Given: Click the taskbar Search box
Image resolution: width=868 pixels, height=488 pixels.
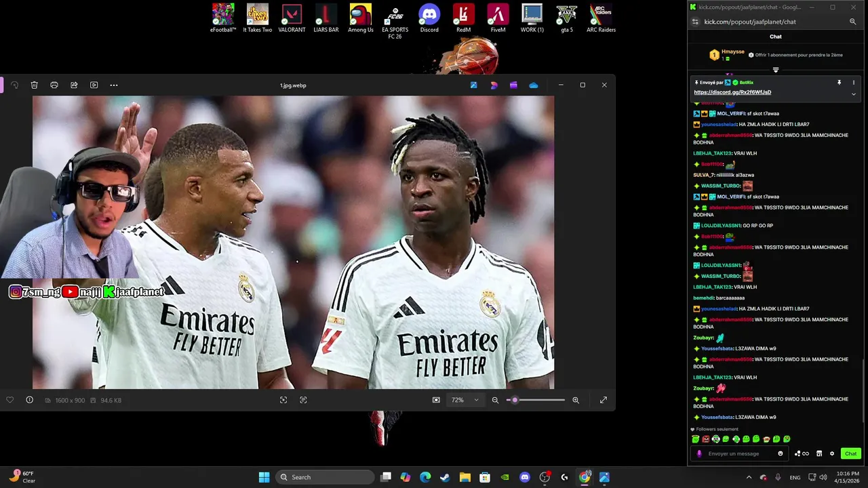Looking at the screenshot, I should [x=326, y=477].
